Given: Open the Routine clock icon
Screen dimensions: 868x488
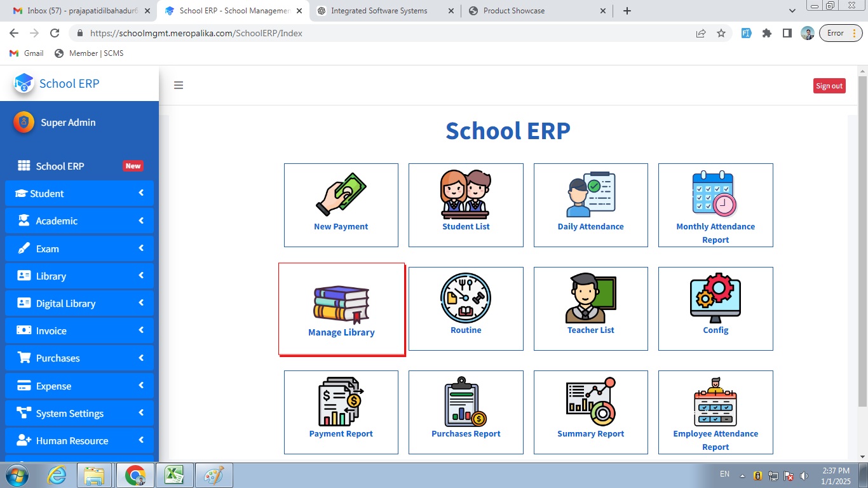Looking at the screenshot, I should 466,298.
